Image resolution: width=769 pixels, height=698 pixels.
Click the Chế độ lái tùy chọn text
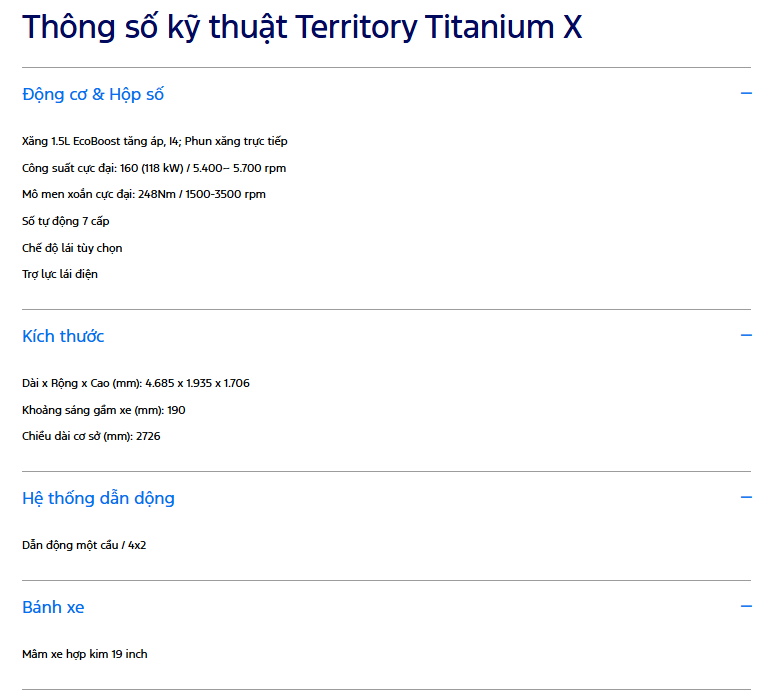point(72,248)
